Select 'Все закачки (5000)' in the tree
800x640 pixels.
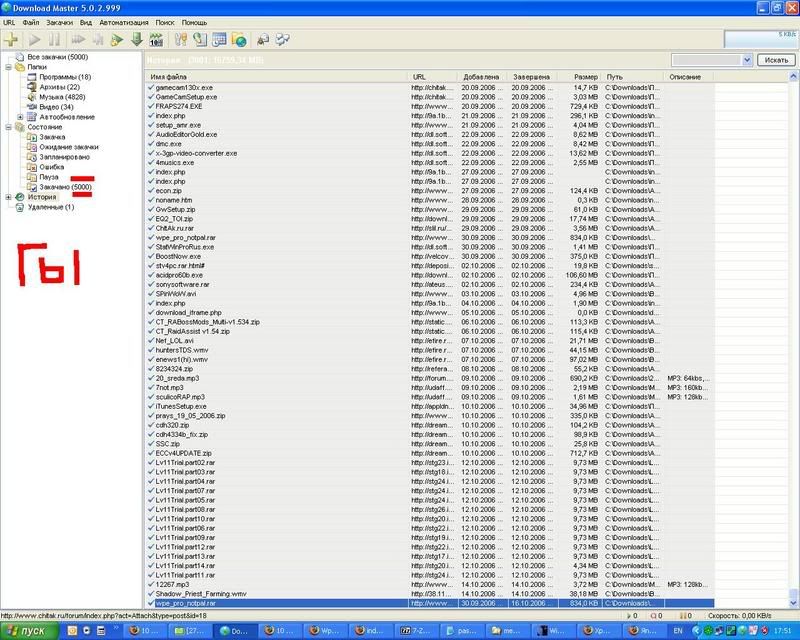tap(58, 57)
